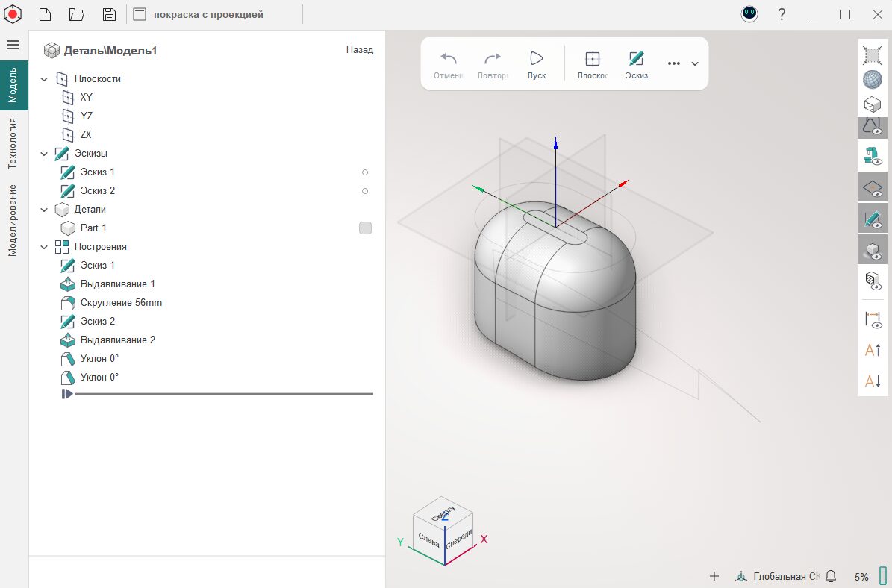Click the Плоскость tool in toolbar
The height and width of the screenshot is (588, 892).
coord(593,64)
